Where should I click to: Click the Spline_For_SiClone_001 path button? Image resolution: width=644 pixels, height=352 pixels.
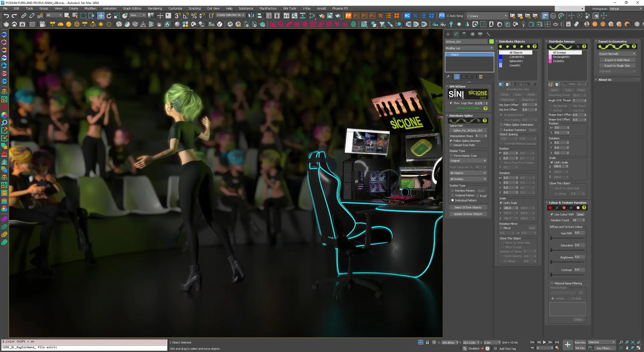click(x=468, y=131)
